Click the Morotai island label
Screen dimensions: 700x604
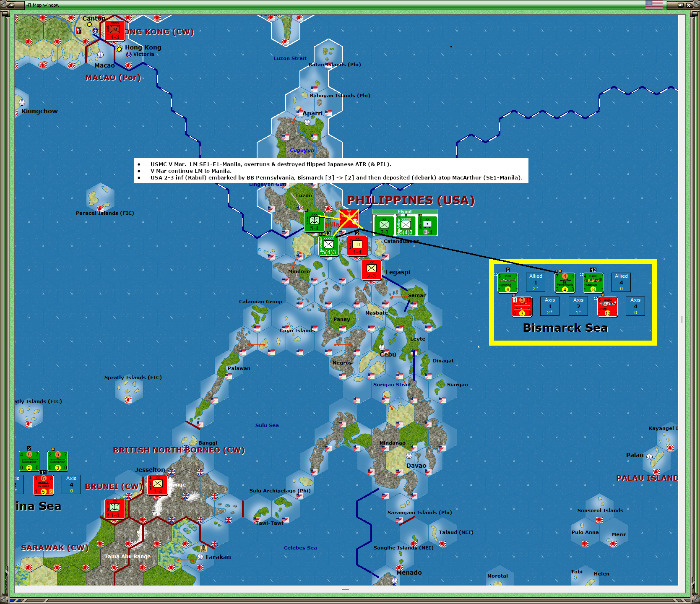497,576
